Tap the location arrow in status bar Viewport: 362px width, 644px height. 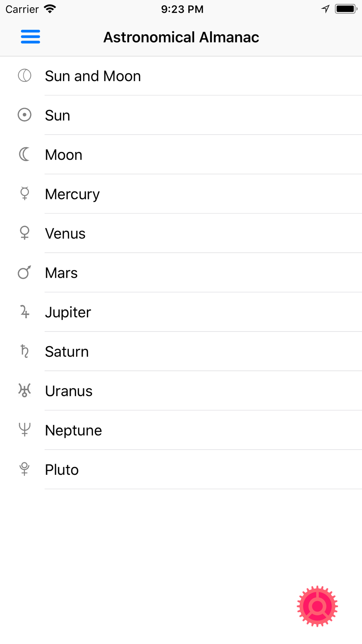(x=325, y=9)
